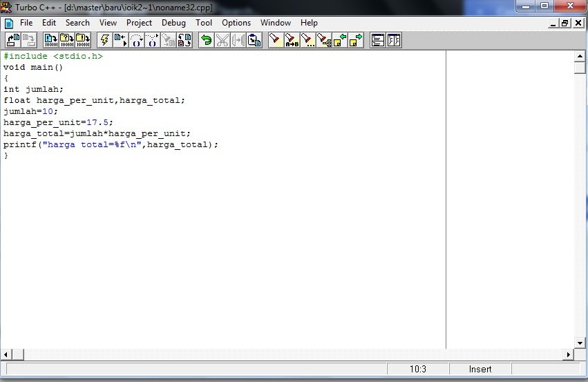588x382 pixels.
Task: Click the 'void main()' code line
Action: pos(33,68)
